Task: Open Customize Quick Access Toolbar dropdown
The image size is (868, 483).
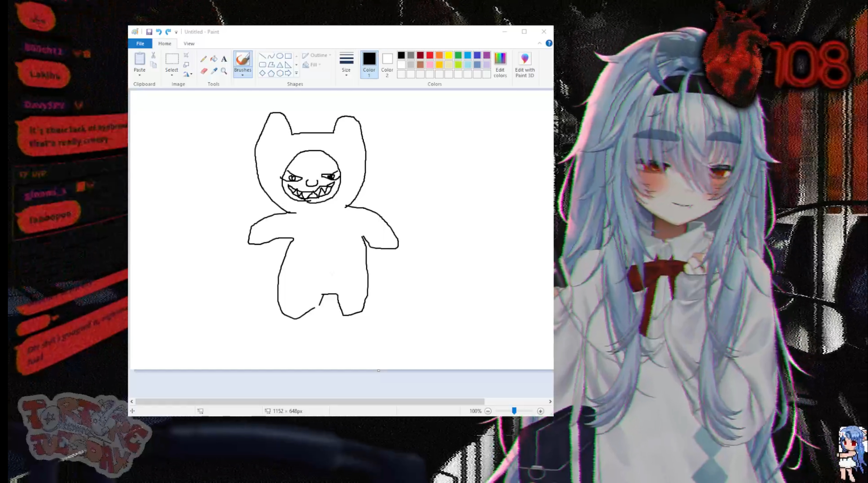Action: [x=176, y=32]
